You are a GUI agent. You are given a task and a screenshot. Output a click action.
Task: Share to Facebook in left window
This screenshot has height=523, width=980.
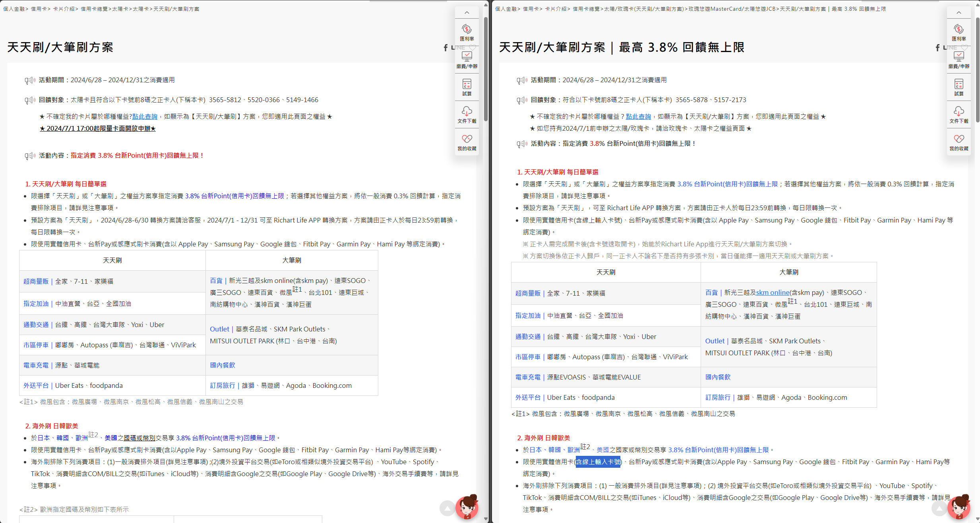445,48
